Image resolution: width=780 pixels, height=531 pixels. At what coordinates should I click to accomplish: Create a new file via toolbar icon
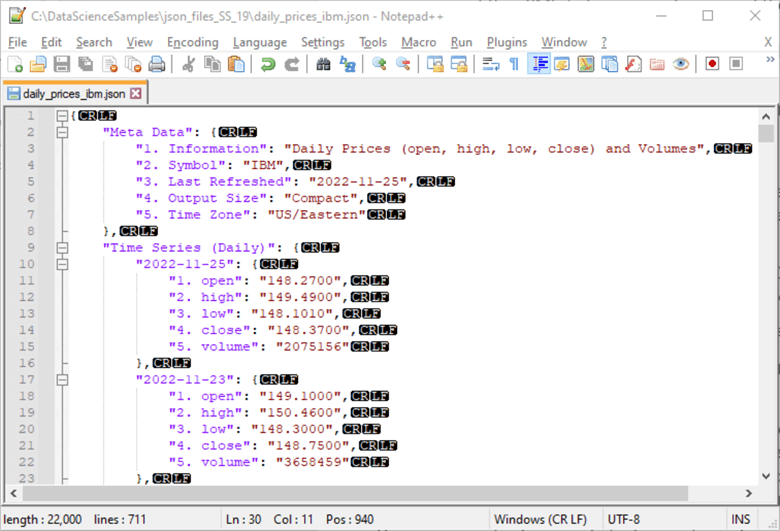click(15, 64)
